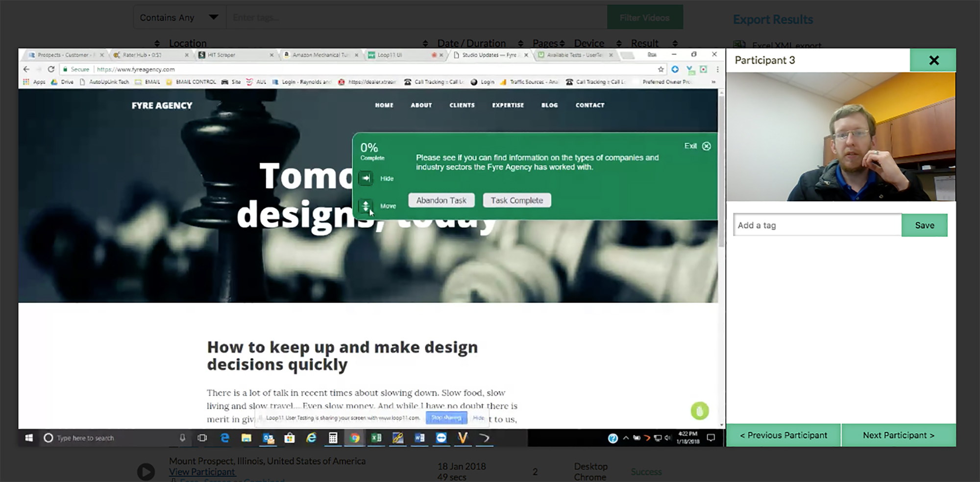Click the green round hand icon
Image resolution: width=980 pixels, height=482 pixels.
click(x=700, y=411)
